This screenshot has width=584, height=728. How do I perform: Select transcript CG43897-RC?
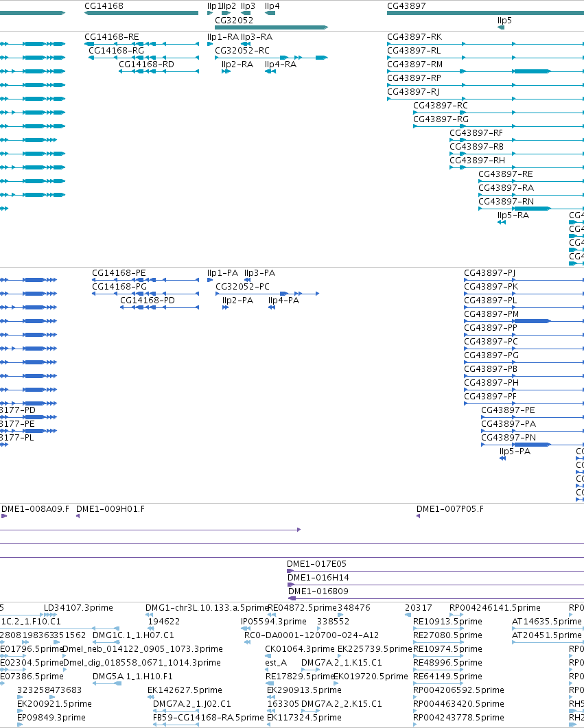click(441, 106)
